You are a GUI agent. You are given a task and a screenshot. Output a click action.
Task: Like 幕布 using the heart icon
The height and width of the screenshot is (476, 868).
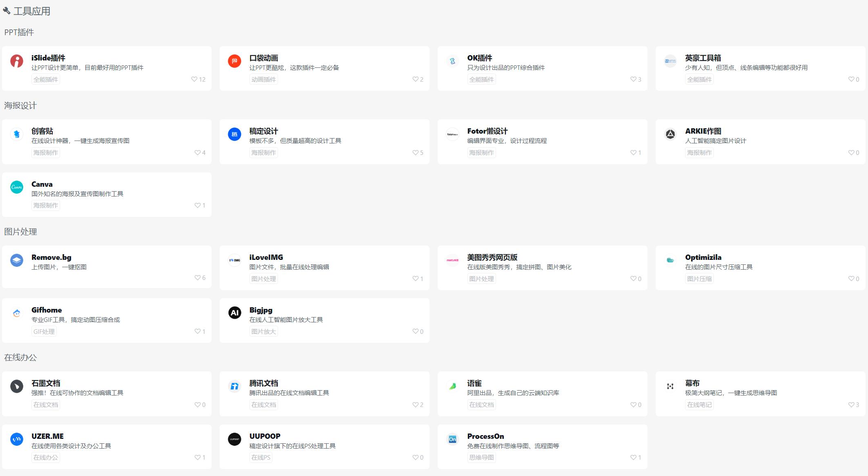pyautogui.click(x=851, y=405)
